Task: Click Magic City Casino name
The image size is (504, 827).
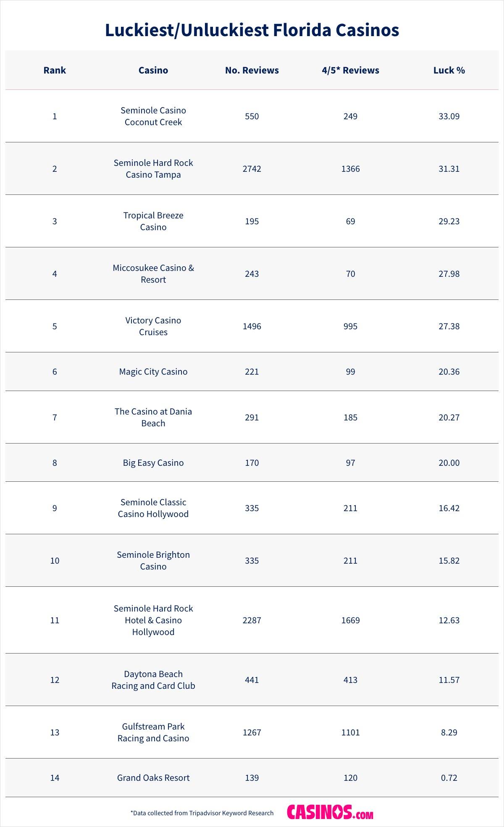Action: tap(153, 372)
